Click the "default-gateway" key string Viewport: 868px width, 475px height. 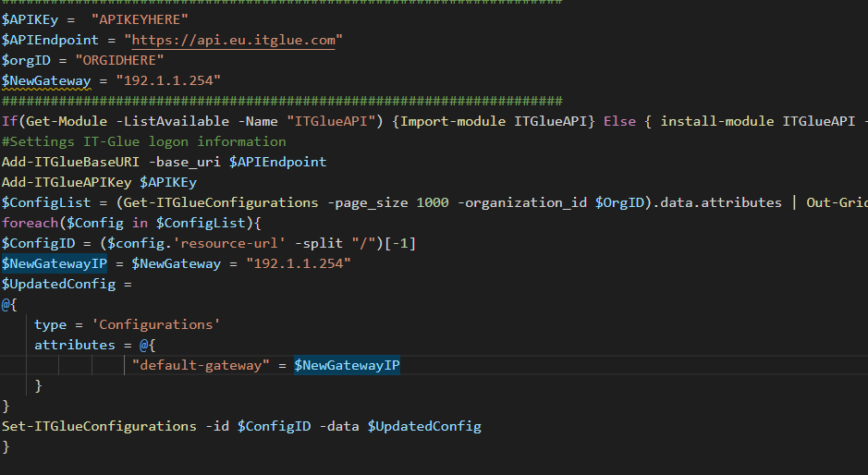[198, 365]
